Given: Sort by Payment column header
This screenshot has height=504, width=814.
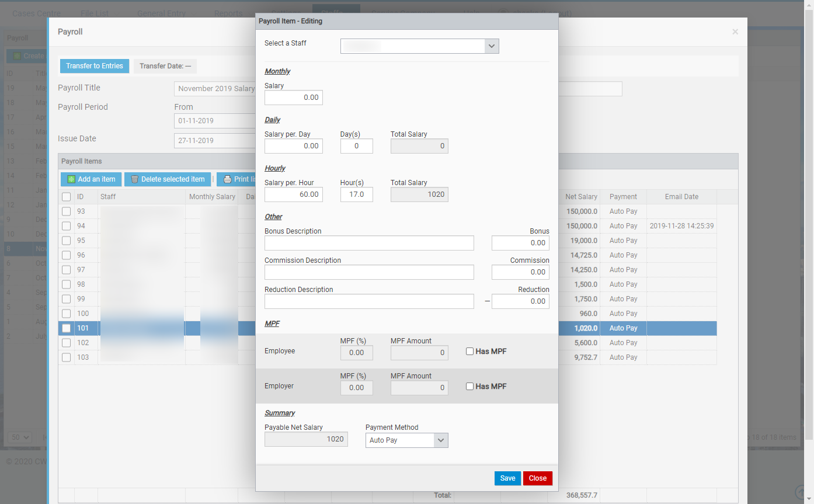Looking at the screenshot, I should point(623,197).
